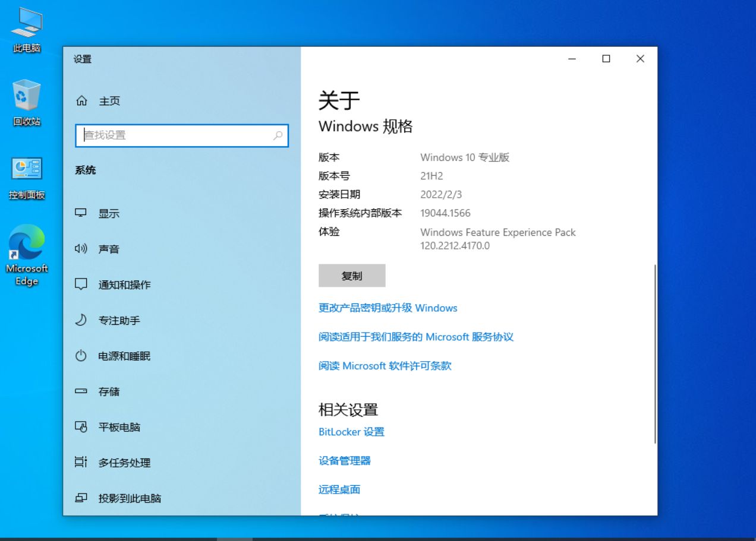Click the build number 19044.1566

[x=445, y=213]
